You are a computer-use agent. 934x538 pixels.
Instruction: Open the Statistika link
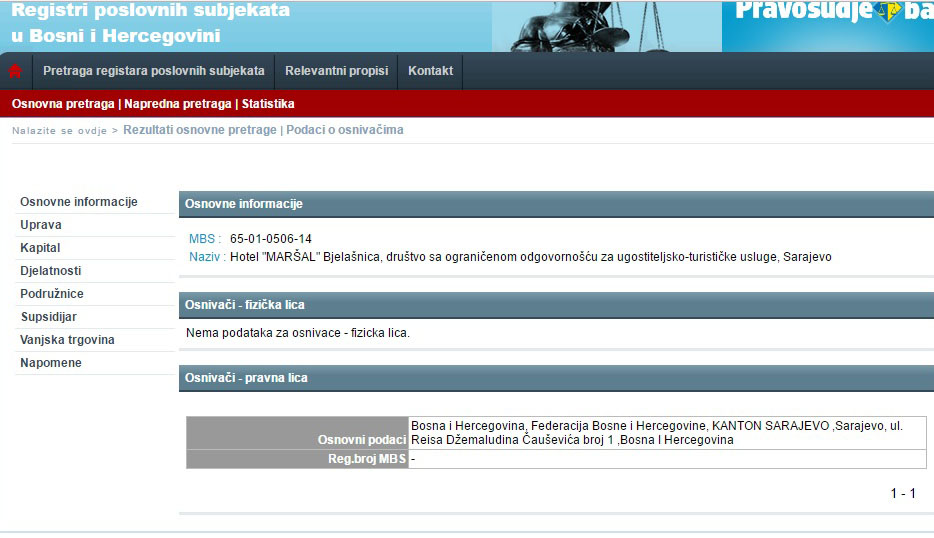point(268,104)
